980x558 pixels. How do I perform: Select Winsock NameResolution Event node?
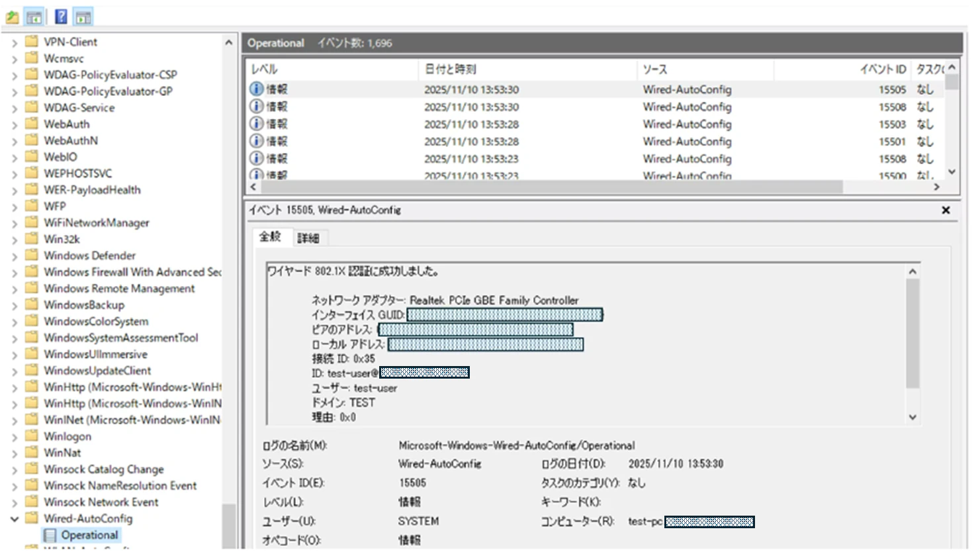(120, 485)
